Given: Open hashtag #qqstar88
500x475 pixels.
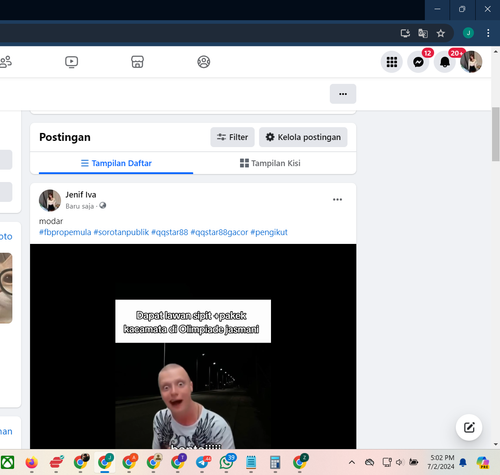Looking at the screenshot, I should click(x=170, y=232).
